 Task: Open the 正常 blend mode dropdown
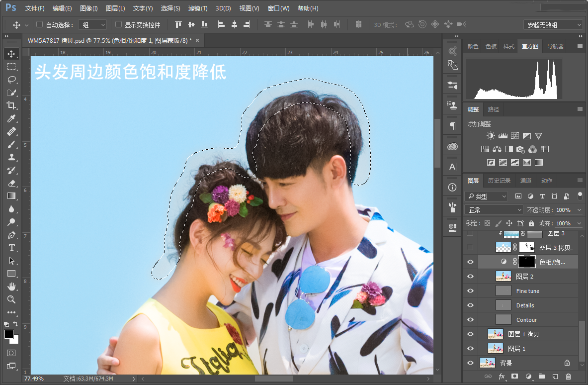point(494,210)
